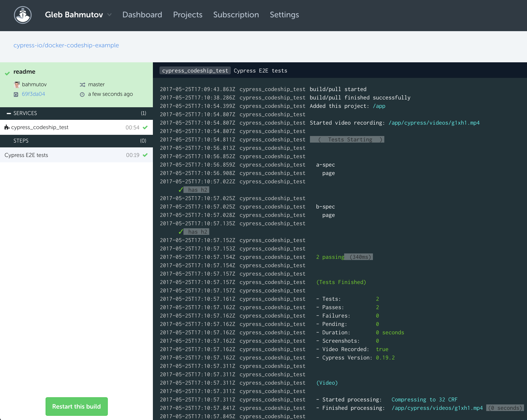Open the Gleb Bahmutov account dropdown

(78, 15)
